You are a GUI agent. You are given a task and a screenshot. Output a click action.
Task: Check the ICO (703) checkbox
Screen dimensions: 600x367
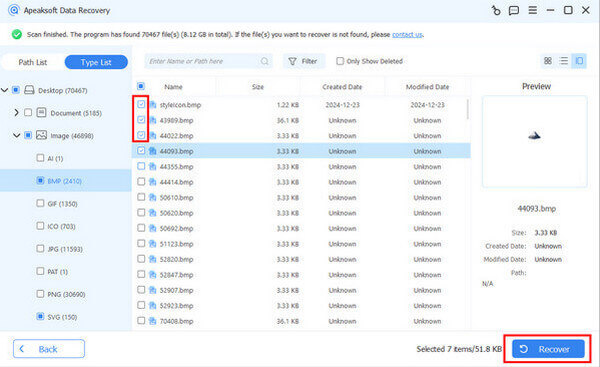[x=40, y=226]
